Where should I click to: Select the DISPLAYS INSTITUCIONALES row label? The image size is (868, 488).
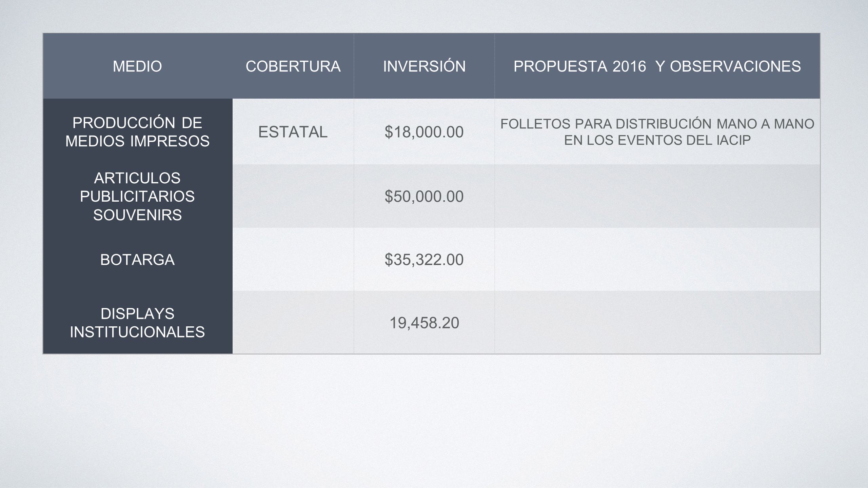click(138, 322)
